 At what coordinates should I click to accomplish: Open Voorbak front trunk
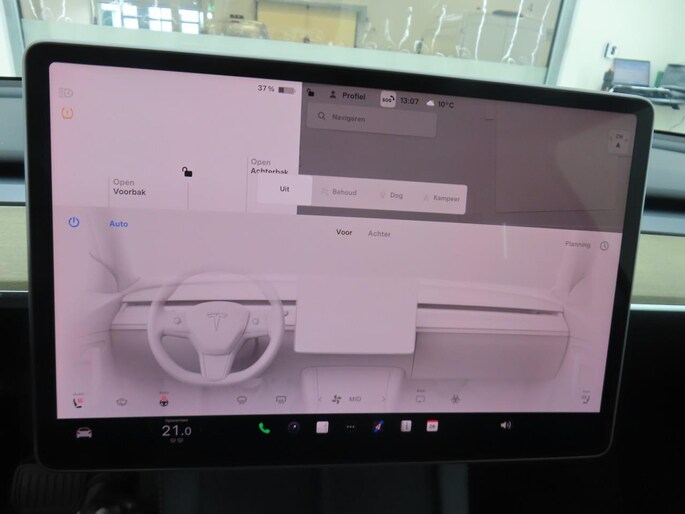pos(129,187)
